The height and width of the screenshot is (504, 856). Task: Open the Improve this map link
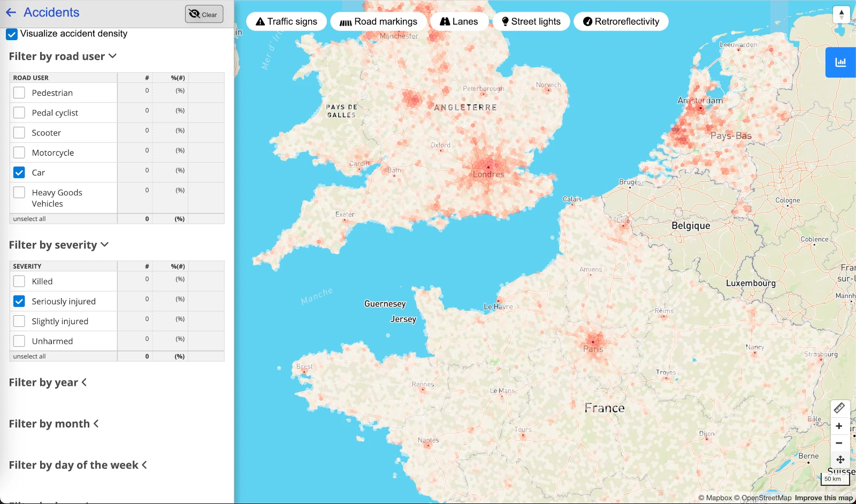pyautogui.click(x=823, y=498)
